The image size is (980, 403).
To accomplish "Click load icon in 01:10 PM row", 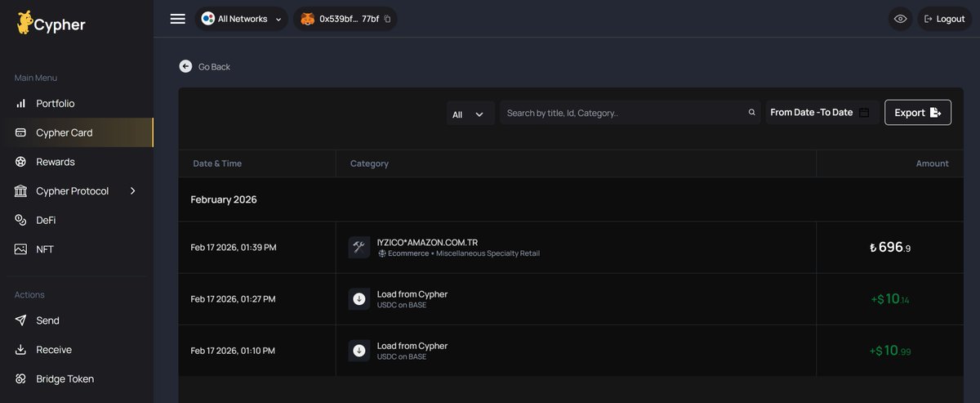I will point(359,351).
